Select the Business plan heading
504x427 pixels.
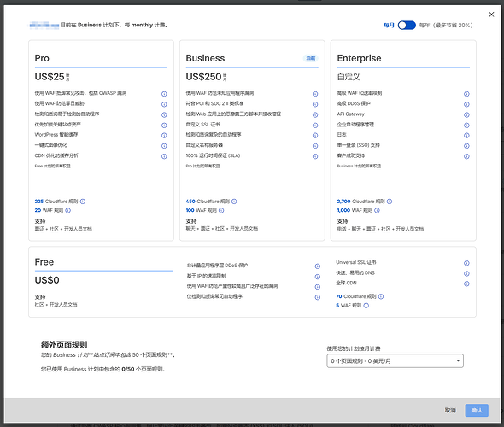coord(205,58)
